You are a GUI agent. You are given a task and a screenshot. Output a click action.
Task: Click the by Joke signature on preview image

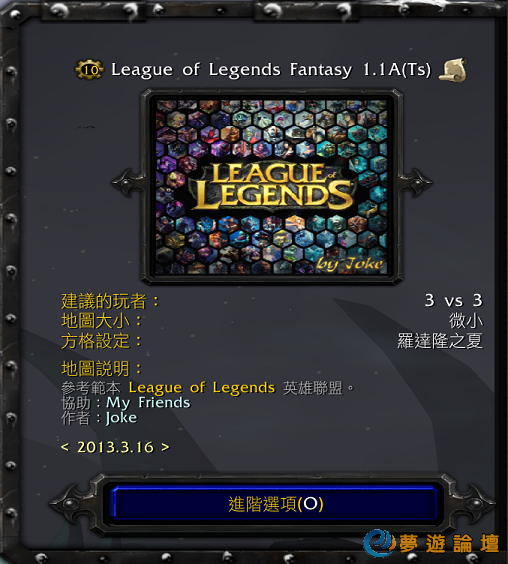click(x=350, y=264)
